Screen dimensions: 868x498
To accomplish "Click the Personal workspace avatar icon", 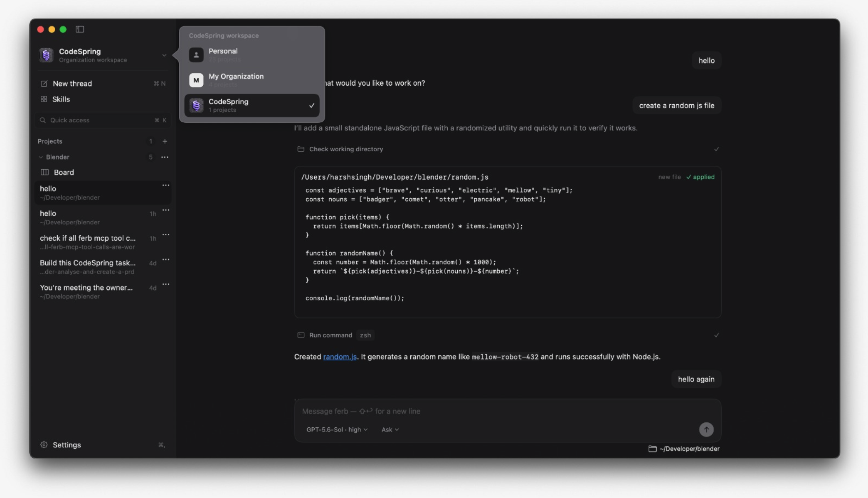I will [x=196, y=55].
